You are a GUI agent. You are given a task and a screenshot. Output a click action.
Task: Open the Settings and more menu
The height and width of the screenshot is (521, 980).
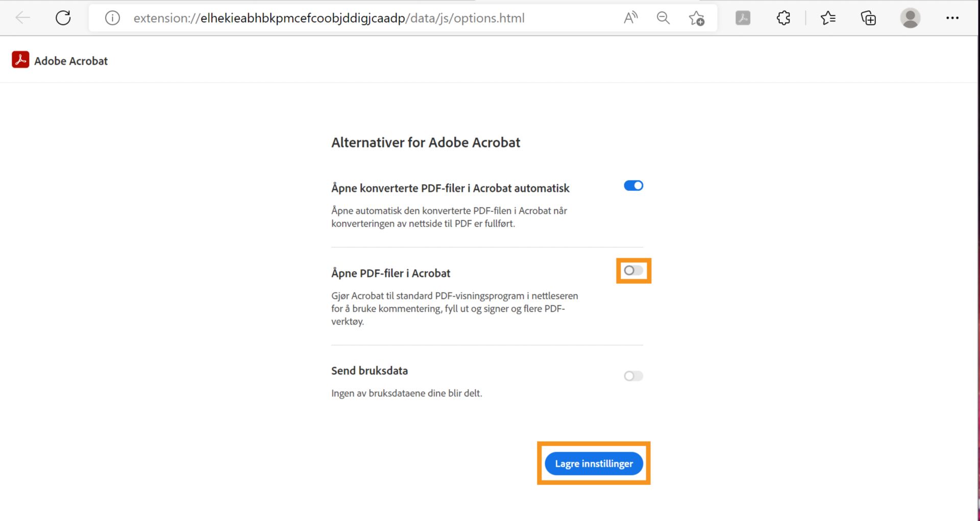(x=952, y=17)
